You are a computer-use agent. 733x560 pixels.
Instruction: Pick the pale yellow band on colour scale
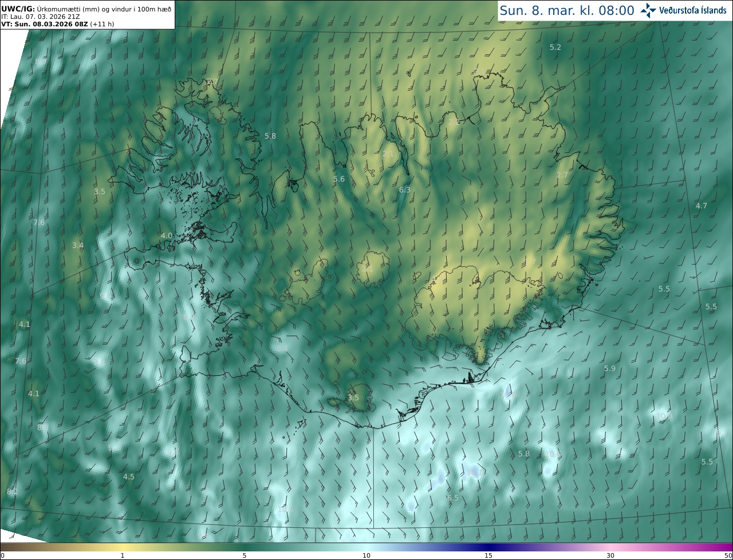coord(123,547)
